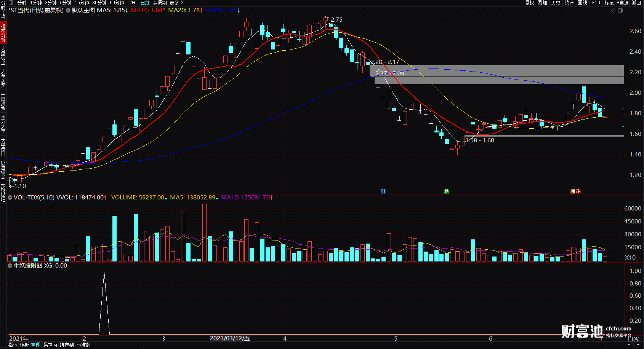The width and height of the screenshot is (644, 349).
Task: Open the 大单盘口 side tab
Action: point(3,147)
